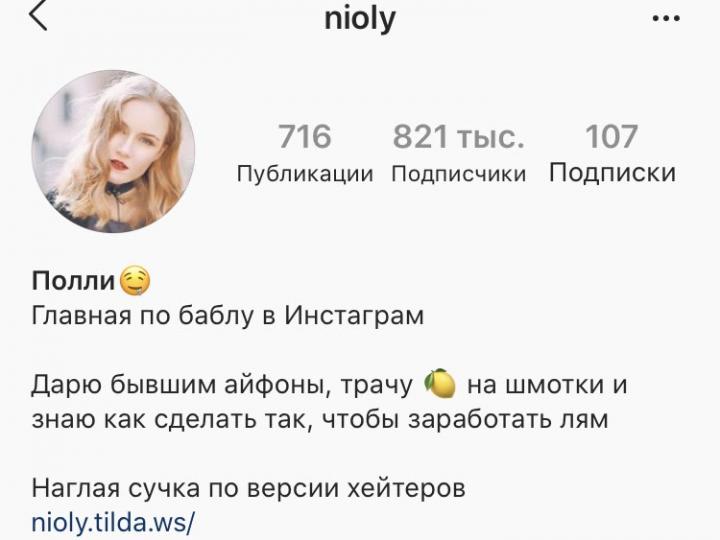
Task: Tap the nioly username header
Action: [x=360, y=19]
